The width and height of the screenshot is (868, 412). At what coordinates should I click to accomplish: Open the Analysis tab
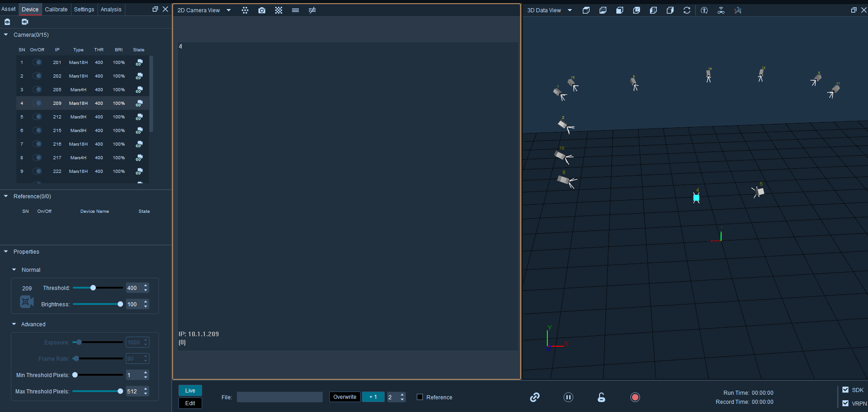click(x=111, y=9)
